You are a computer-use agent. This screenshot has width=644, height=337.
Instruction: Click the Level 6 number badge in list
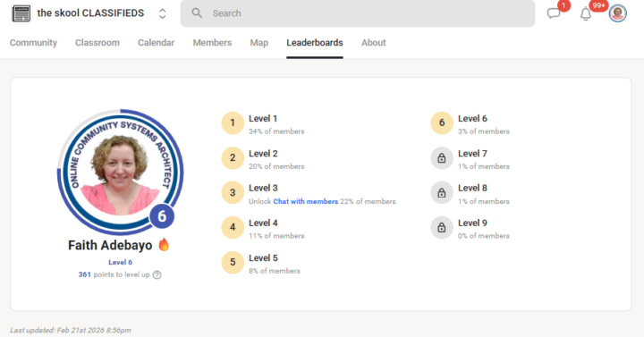tap(442, 122)
